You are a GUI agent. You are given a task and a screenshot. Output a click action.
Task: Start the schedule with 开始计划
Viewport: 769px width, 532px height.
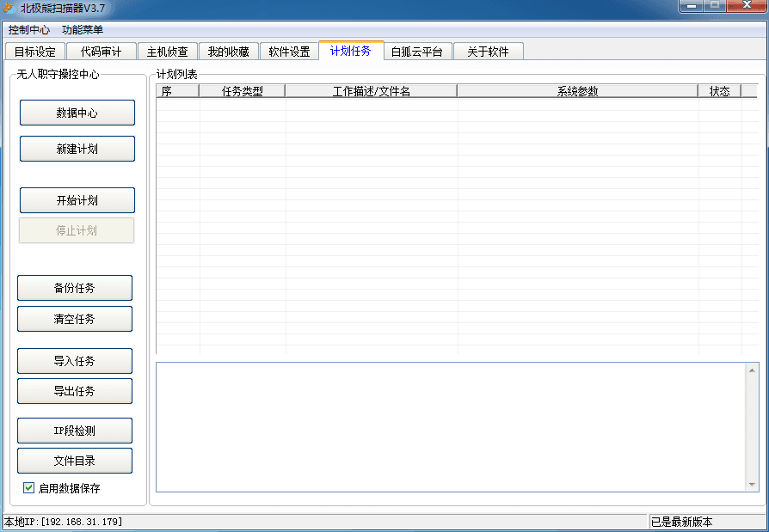(x=77, y=200)
